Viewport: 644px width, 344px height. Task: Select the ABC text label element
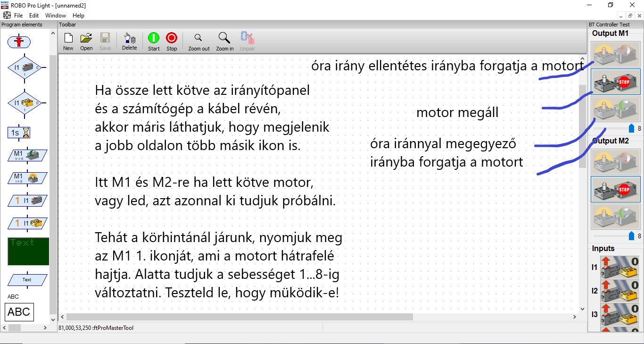pyautogui.click(x=19, y=312)
